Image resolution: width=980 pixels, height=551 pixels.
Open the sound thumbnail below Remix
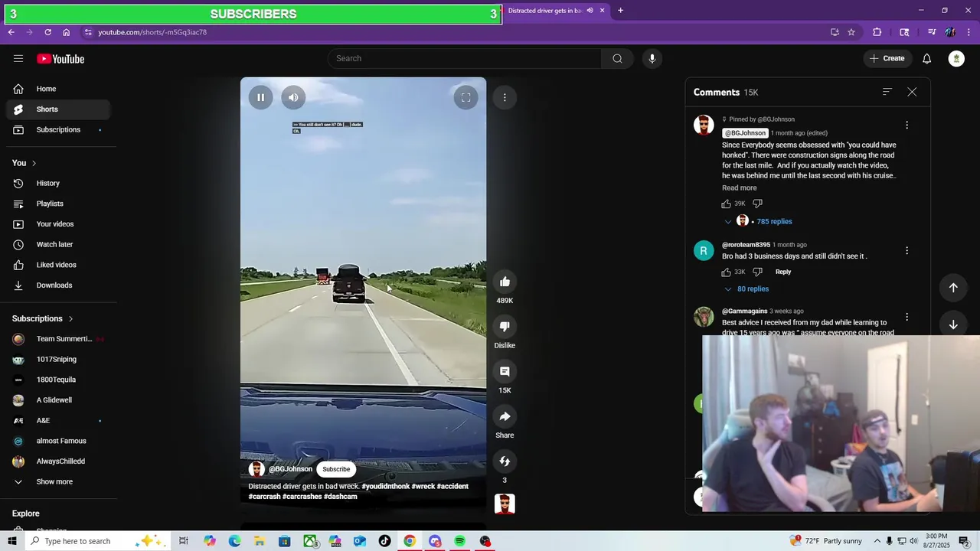pos(505,504)
